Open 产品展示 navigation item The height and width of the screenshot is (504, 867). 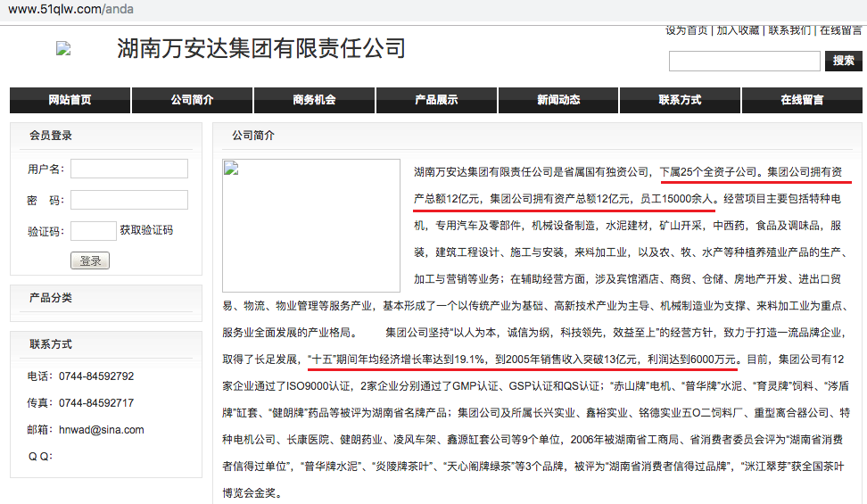click(436, 100)
